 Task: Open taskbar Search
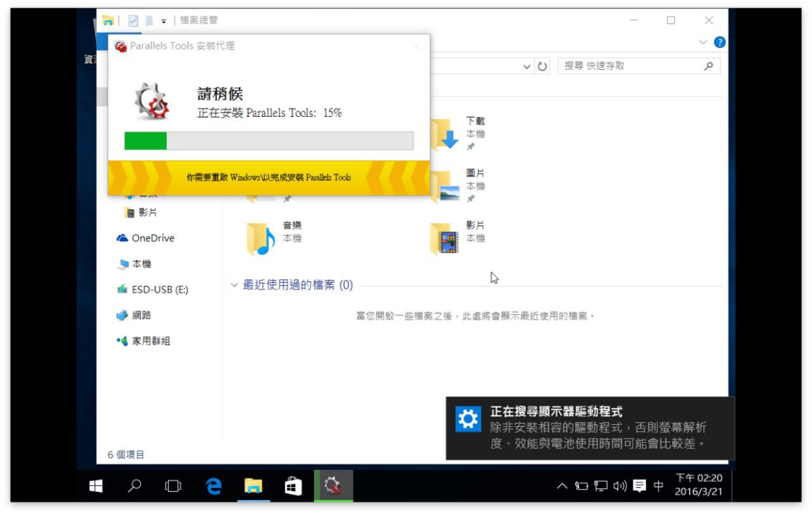(134, 486)
